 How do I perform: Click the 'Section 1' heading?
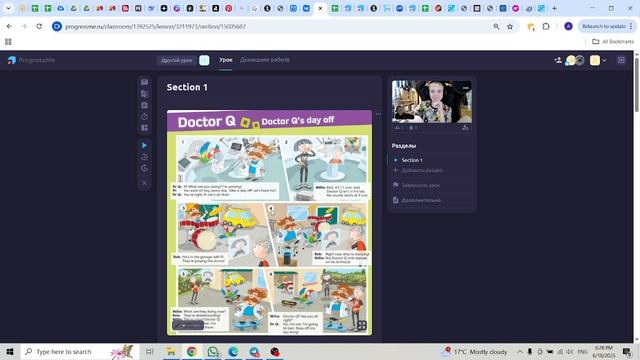(x=187, y=87)
